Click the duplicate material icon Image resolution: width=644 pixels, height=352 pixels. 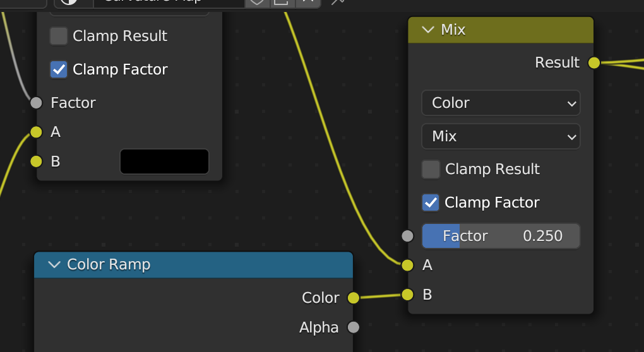282,1
